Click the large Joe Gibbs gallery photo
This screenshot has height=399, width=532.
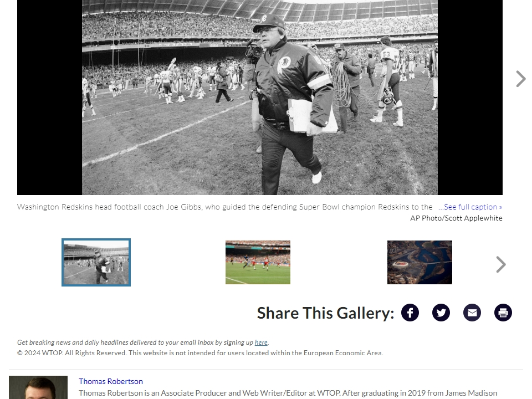pyautogui.click(x=260, y=98)
